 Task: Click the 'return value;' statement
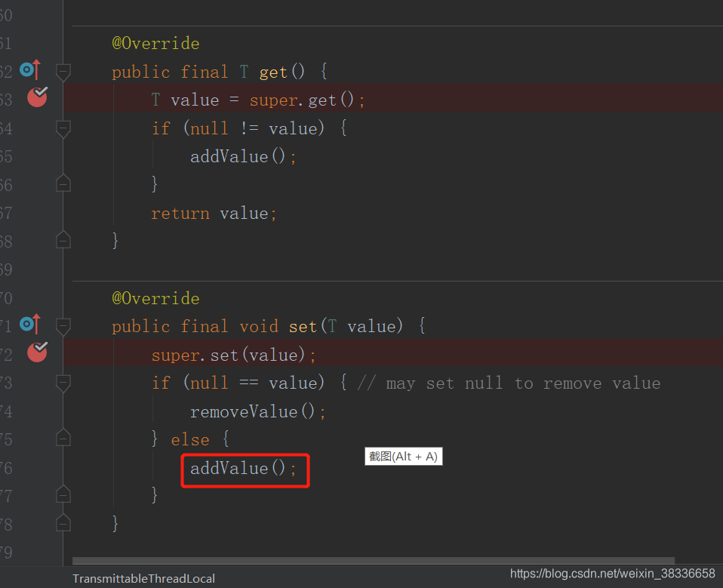coord(214,214)
